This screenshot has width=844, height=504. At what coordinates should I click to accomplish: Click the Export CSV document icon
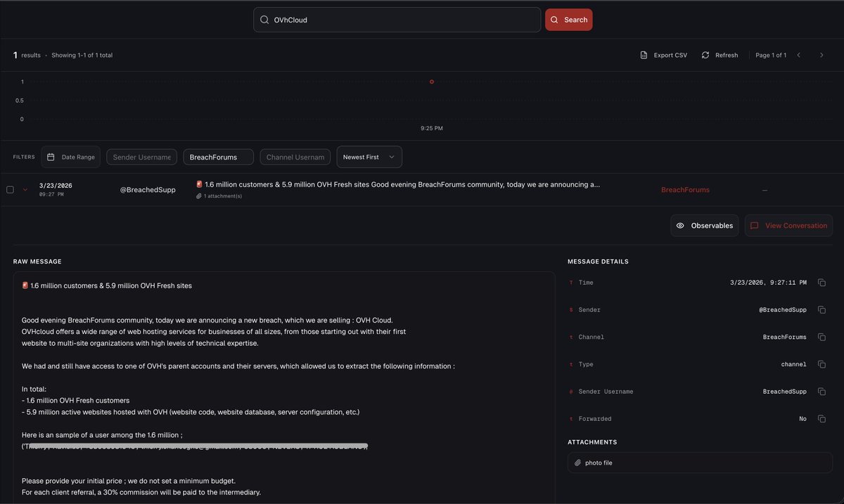[x=644, y=55]
